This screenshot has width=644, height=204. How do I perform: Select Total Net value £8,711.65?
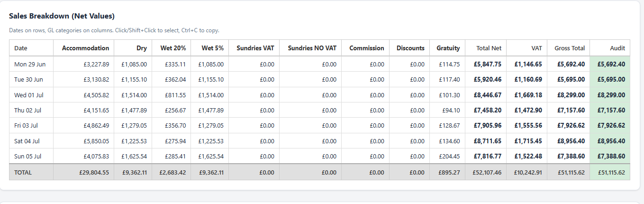point(486,141)
